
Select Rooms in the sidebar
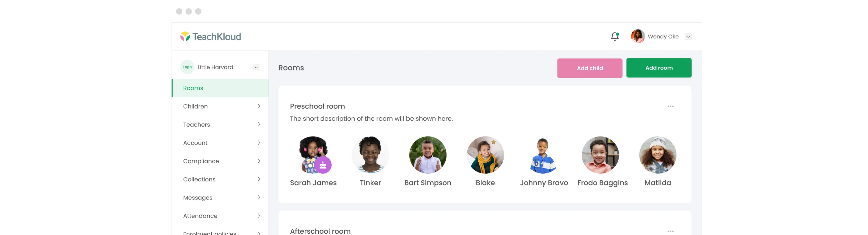tap(220, 88)
